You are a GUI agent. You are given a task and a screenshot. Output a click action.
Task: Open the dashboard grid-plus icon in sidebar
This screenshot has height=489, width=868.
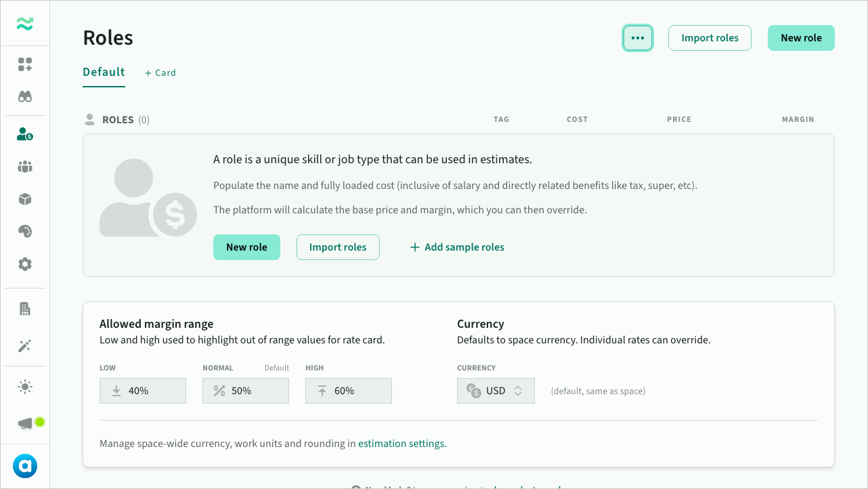click(x=25, y=64)
